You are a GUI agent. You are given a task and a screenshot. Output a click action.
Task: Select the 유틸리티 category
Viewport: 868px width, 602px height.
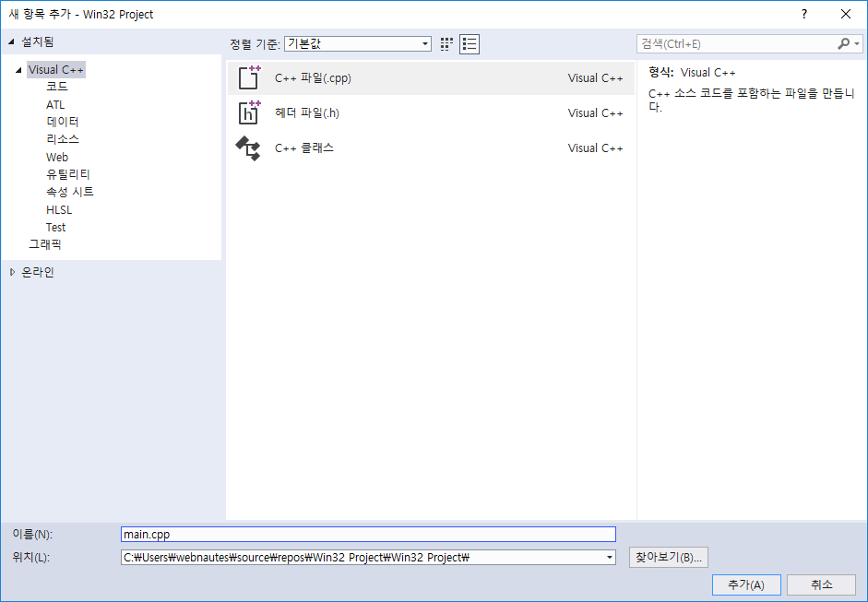(x=68, y=174)
